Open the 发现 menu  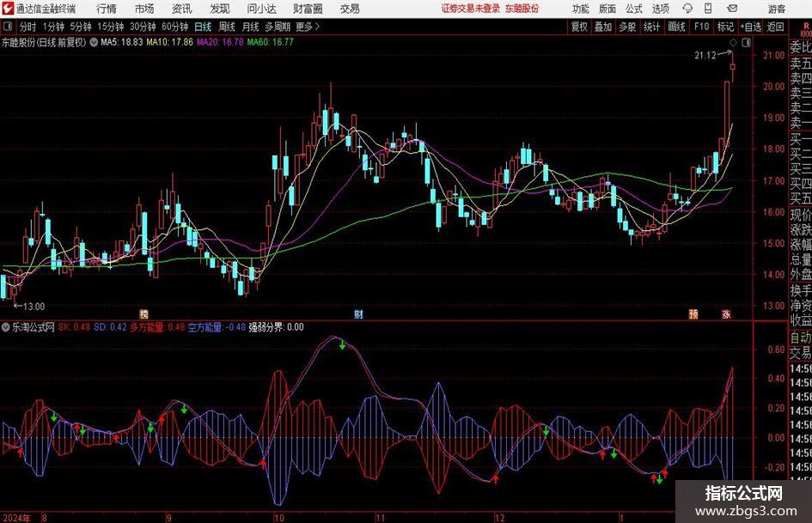coord(220,9)
